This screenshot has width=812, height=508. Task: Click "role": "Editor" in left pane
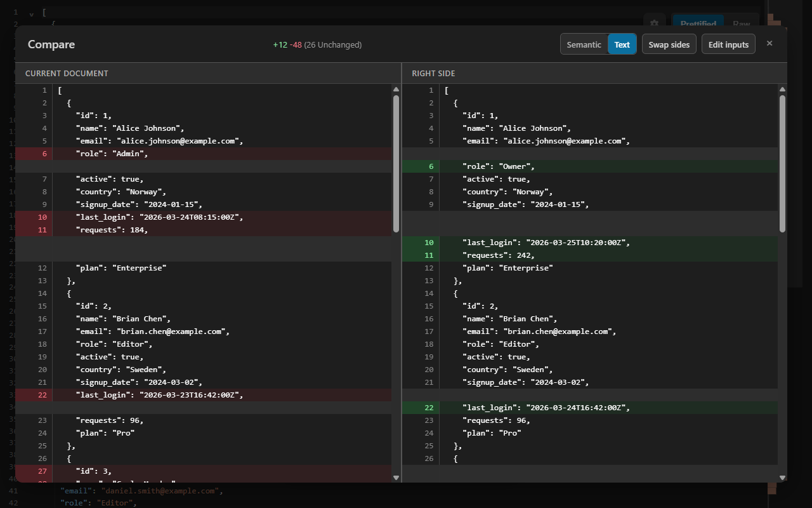[x=114, y=344]
